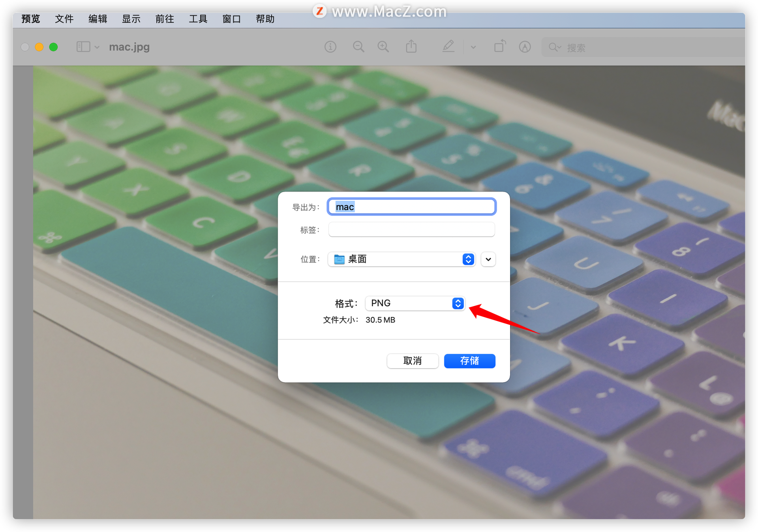The image size is (758, 532).
Task: Select the markup pen icon
Action: point(448,47)
